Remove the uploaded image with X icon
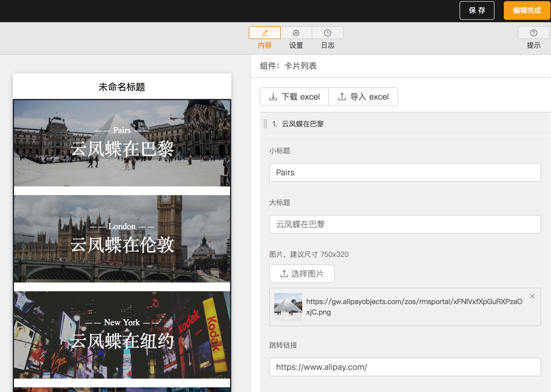Screen dimensions: 551x392 [x=532, y=296]
